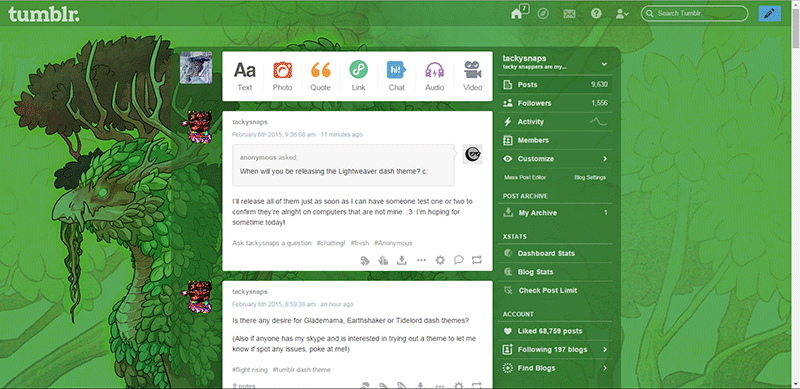Create a new Link post
Viewport: 800px width, 389px height.
pos(359,76)
